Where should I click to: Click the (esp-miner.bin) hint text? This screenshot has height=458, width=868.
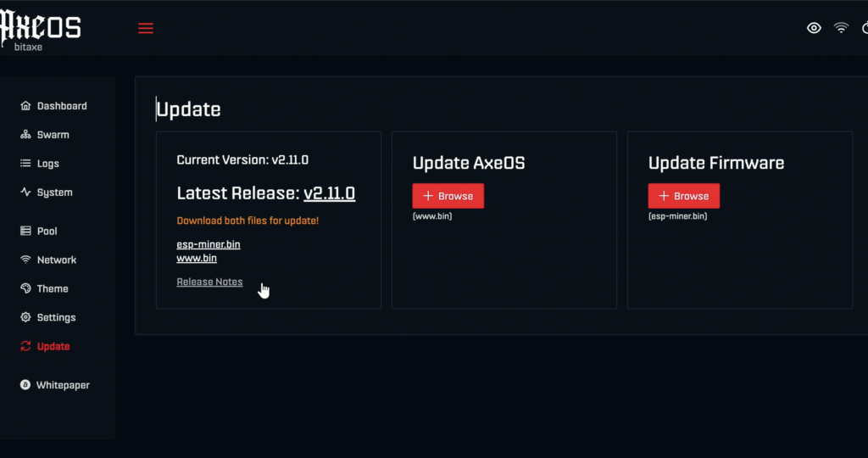tap(677, 216)
